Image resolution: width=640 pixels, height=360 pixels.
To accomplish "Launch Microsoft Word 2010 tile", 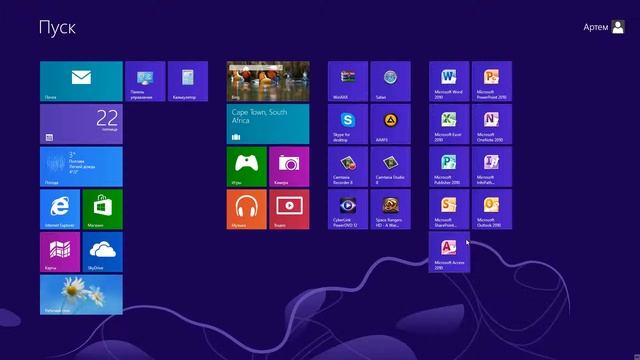I will click(449, 81).
